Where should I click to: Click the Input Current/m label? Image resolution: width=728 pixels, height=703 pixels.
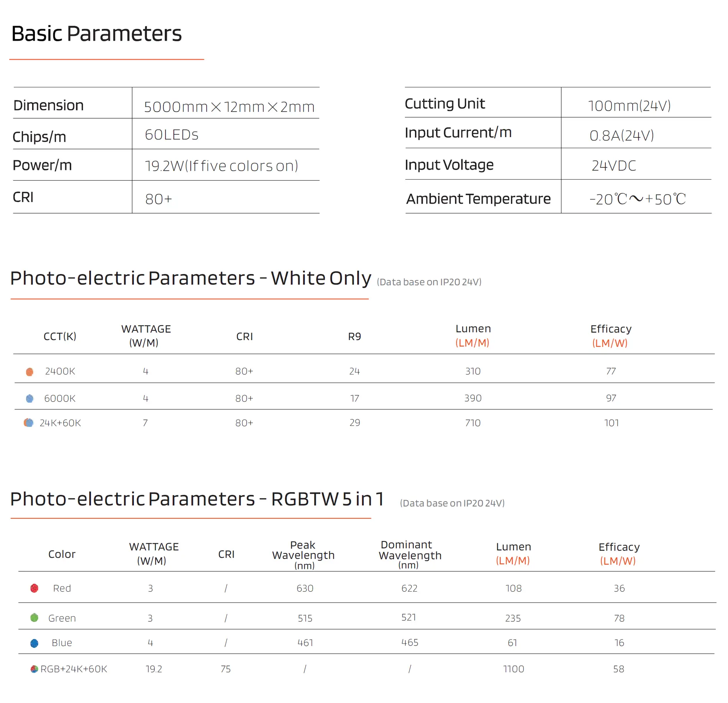[x=458, y=132]
